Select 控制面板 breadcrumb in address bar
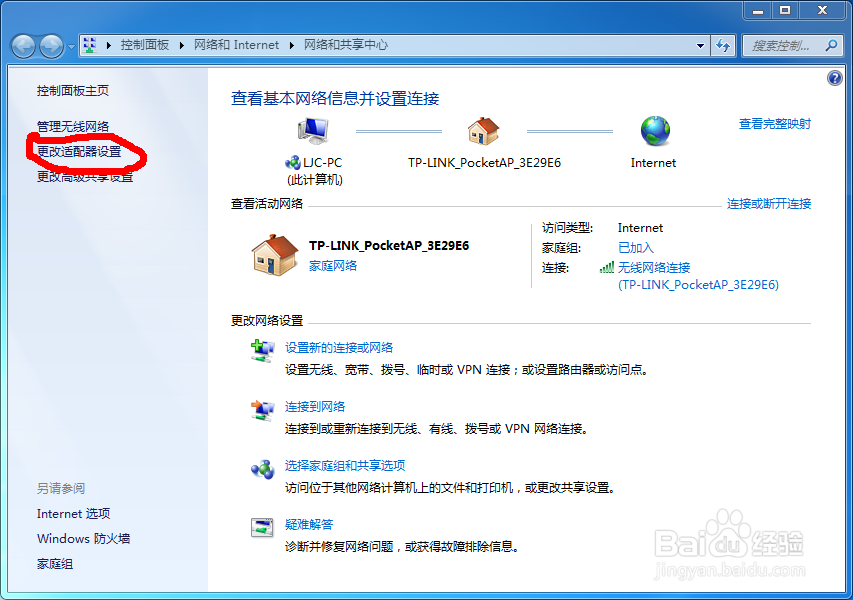The height and width of the screenshot is (600, 853). pyautogui.click(x=145, y=45)
